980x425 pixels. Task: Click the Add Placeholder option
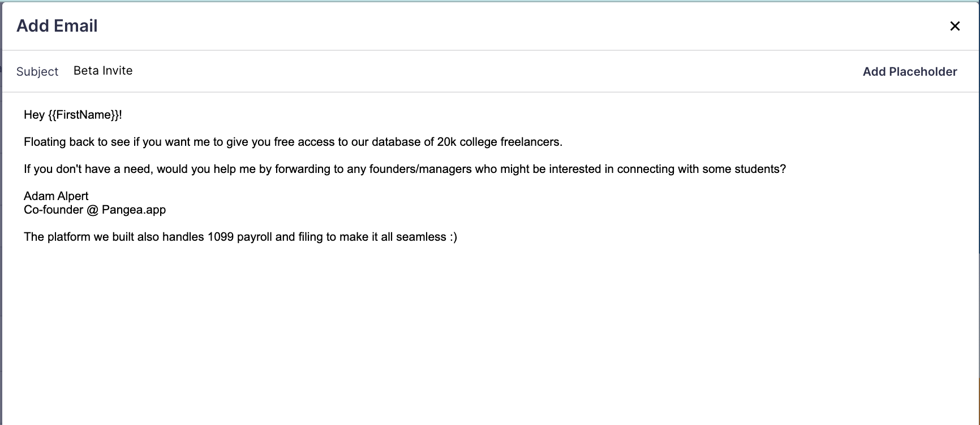[x=909, y=71]
